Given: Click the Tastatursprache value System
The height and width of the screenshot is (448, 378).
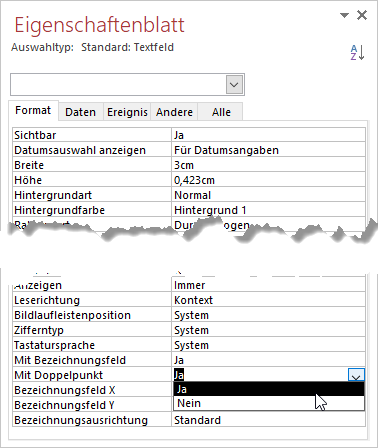Looking at the screenshot, I should [268, 345].
